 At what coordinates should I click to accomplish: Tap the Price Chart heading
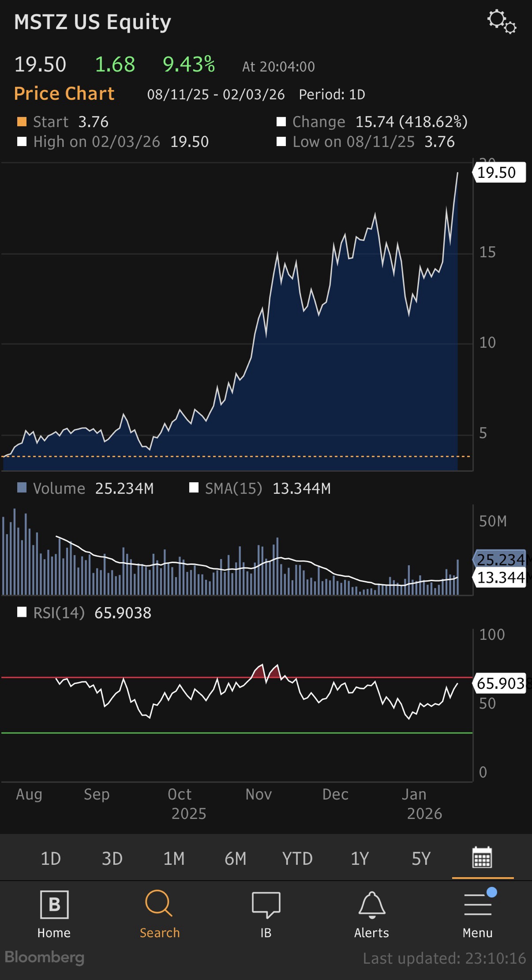pos(64,94)
